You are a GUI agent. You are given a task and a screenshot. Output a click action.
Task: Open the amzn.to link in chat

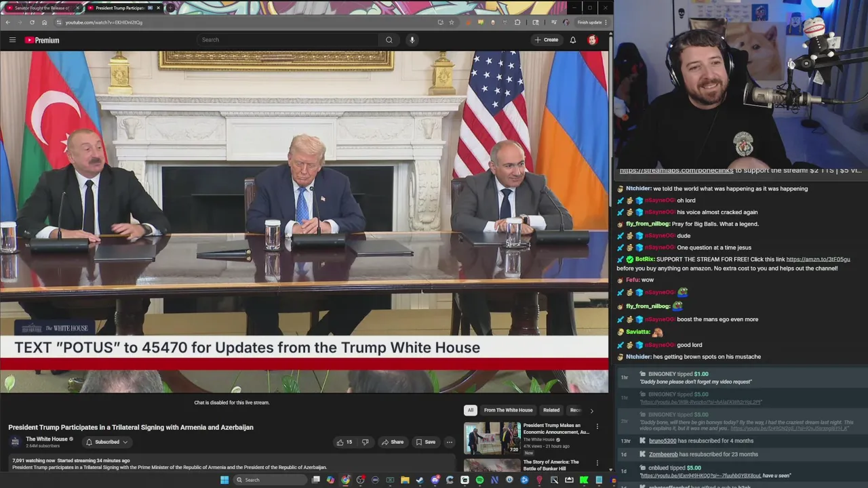(x=818, y=259)
